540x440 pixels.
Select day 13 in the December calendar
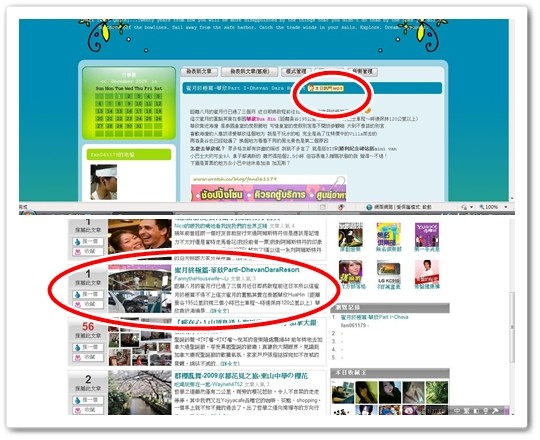[x=99, y=111]
